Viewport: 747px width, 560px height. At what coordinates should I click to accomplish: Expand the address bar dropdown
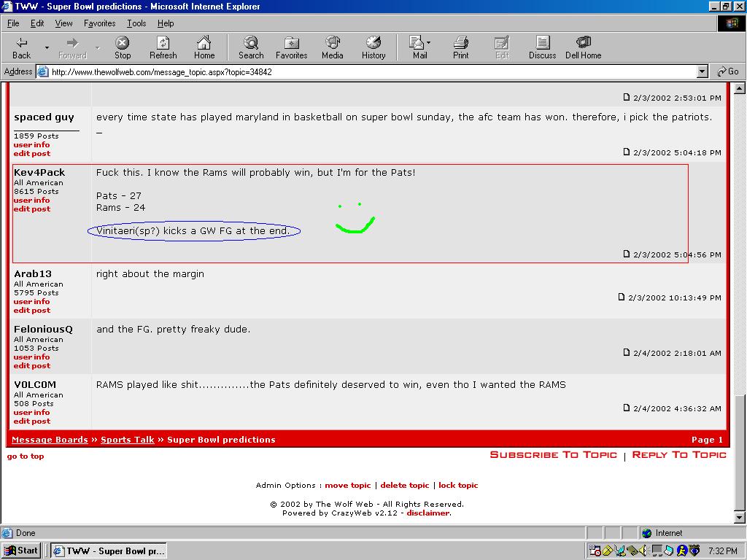tap(703, 71)
